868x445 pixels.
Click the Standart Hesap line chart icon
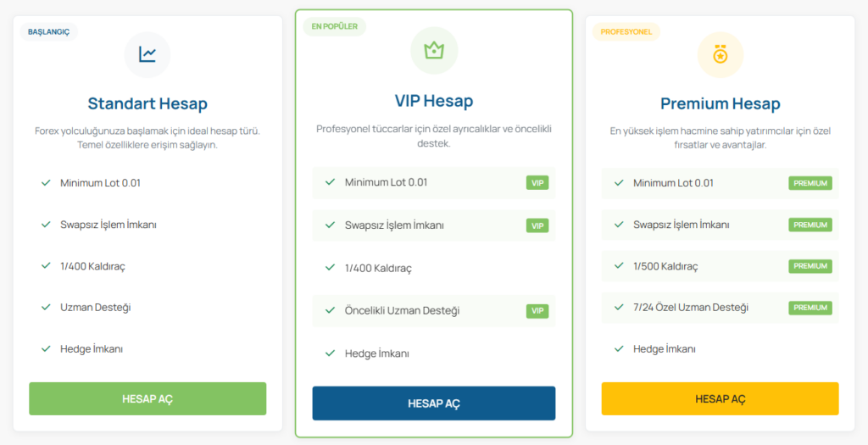point(147,54)
